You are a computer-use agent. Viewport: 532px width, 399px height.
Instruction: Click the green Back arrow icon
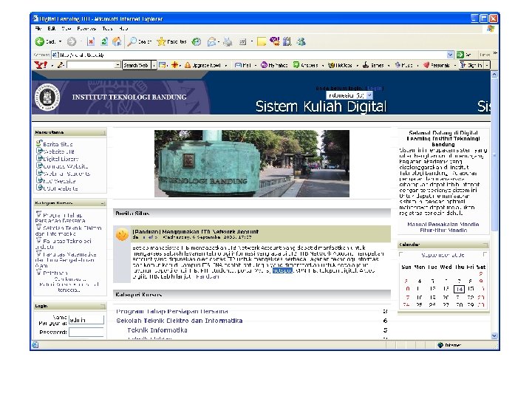(40, 41)
